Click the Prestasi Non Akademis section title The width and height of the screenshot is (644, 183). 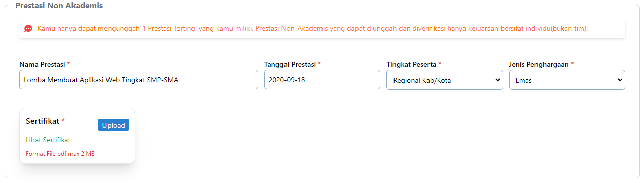pyautogui.click(x=59, y=6)
